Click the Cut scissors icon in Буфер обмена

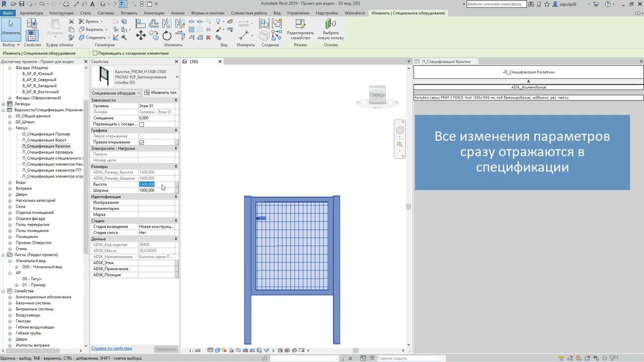click(71, 22)
